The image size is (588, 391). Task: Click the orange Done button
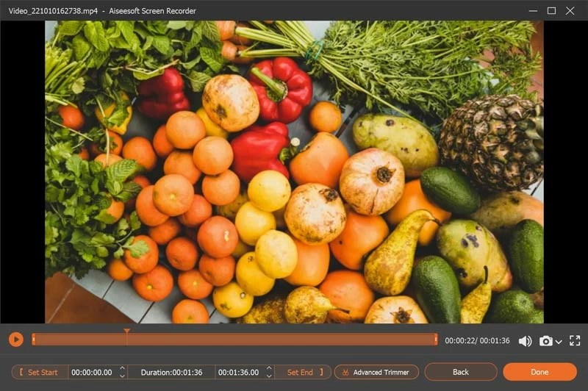[x=539, y=372]
